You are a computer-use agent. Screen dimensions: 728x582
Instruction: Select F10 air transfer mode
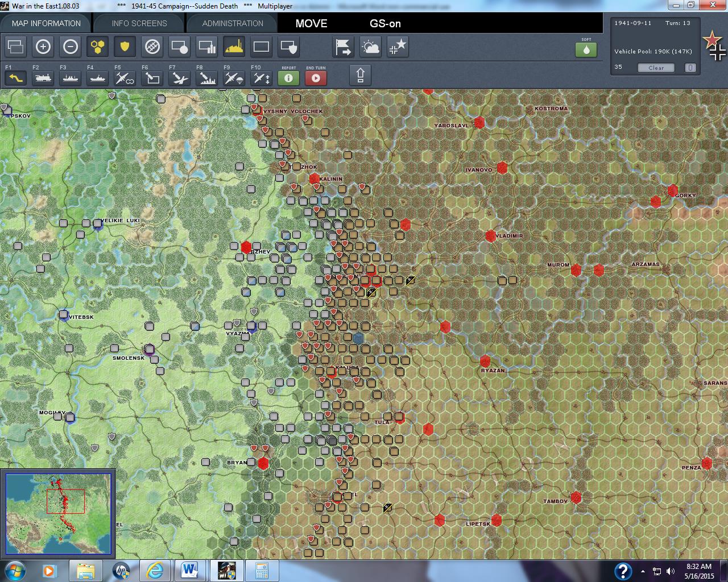tap(262, 78)
